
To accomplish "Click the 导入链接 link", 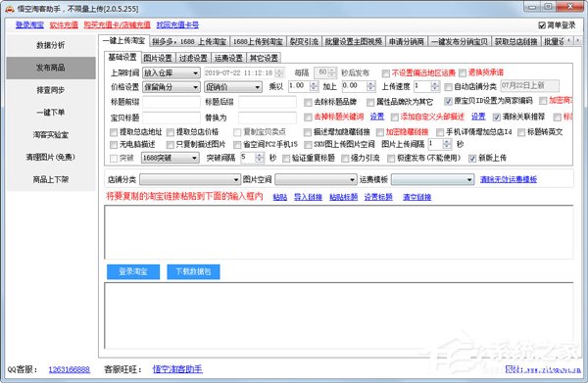I will pos(308,197).
